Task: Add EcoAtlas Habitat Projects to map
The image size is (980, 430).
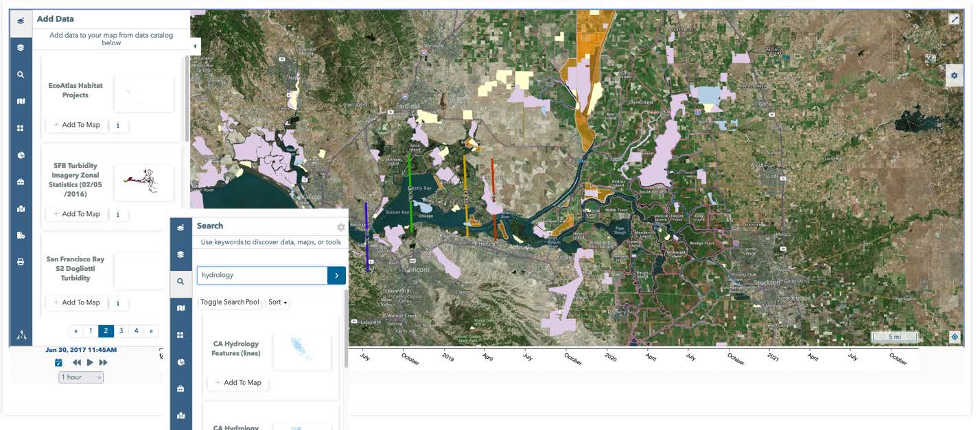Action: [x=77, y=125]
